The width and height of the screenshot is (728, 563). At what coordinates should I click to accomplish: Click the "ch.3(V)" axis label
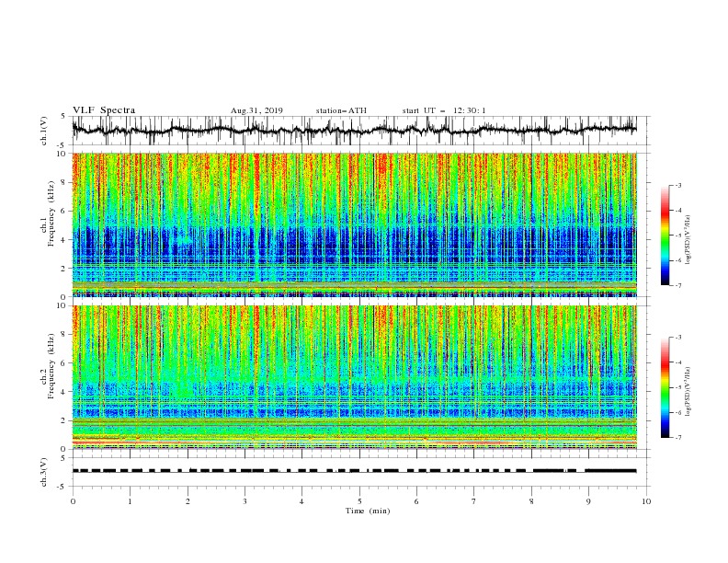pyautogui.click(x=44, y=472)
